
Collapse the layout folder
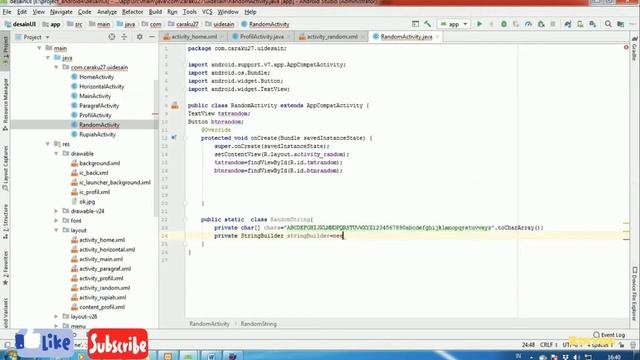(56, 231)
